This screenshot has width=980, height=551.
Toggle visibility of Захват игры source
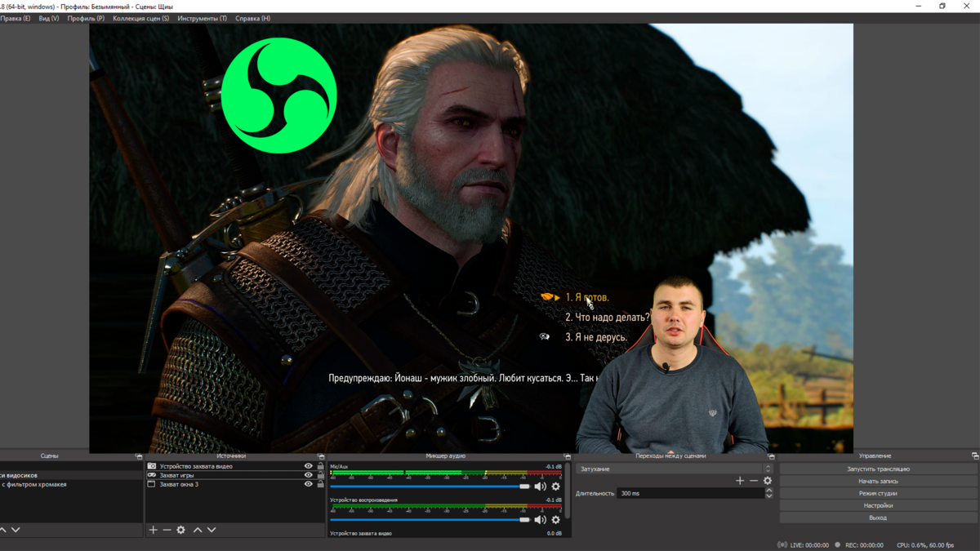pos(309,475)
